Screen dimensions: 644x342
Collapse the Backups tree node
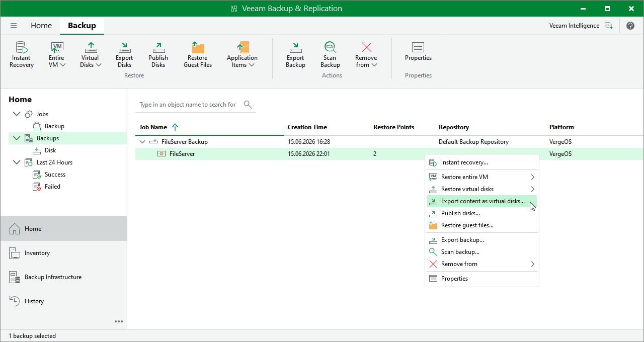pos(16,138)
